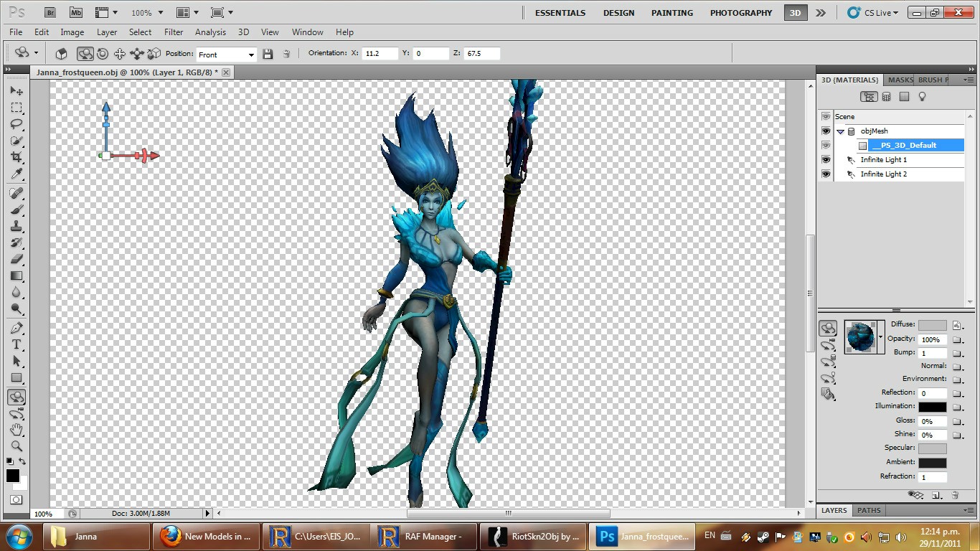Save the current 3D view position
This screenshot has height=551, width=980.
point(268,55)
